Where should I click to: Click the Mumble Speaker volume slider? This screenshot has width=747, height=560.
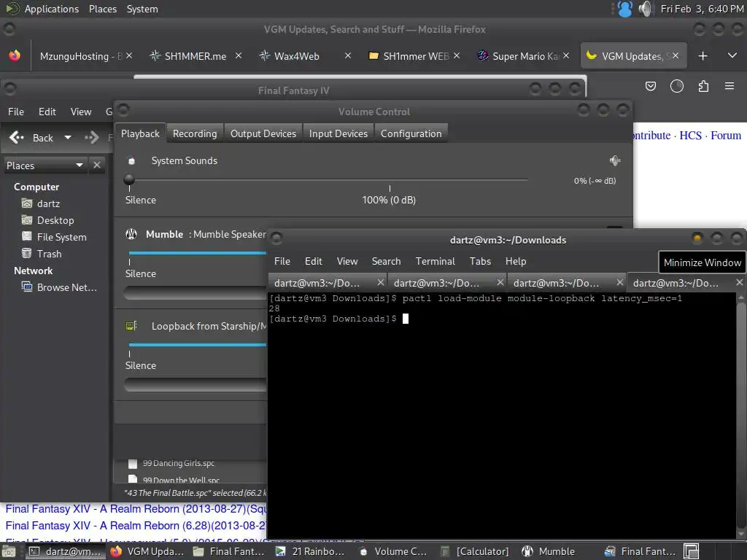pos(197,253)
